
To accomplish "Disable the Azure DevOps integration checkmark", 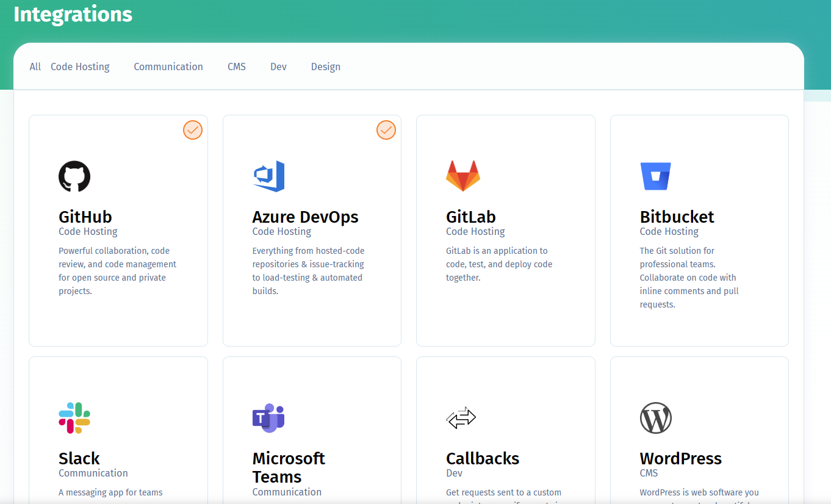I will (x=386, y=130).
